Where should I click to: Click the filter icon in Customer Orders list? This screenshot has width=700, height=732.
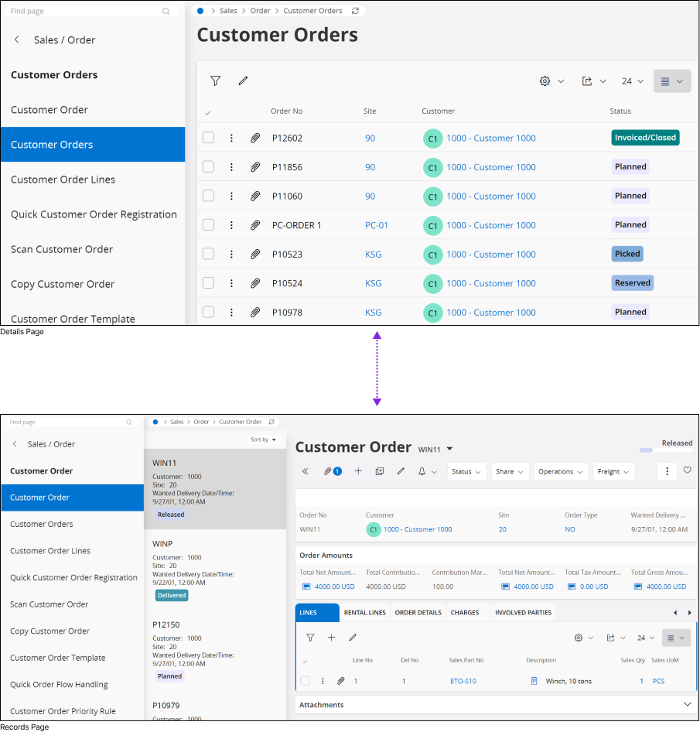(216, 80)
